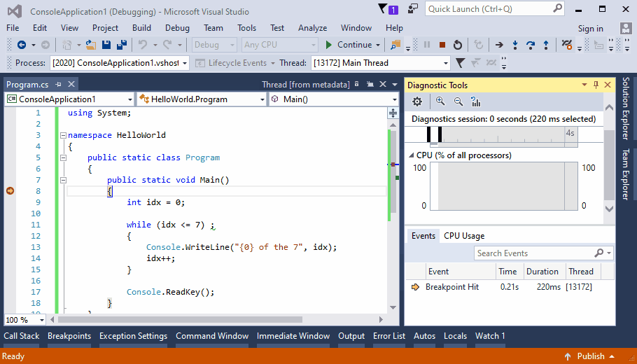
Task: Restart the debugging session
Action: 458,45
